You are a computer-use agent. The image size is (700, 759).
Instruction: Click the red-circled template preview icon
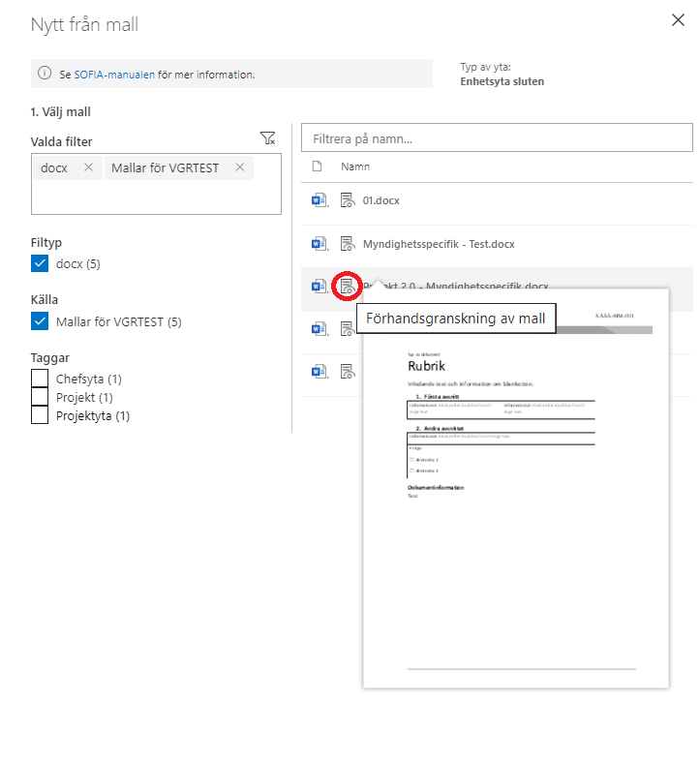click(x=347, y=286)
